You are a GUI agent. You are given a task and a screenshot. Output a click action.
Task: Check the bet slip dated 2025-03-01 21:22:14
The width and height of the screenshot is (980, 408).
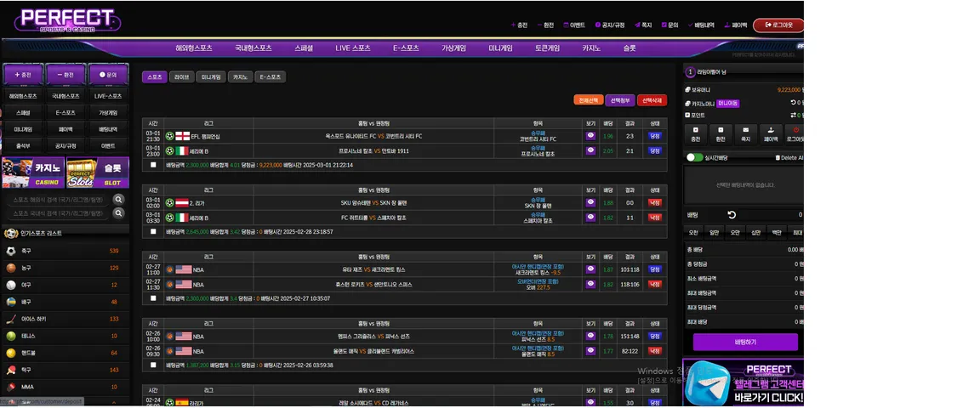[x=153, y=165]
